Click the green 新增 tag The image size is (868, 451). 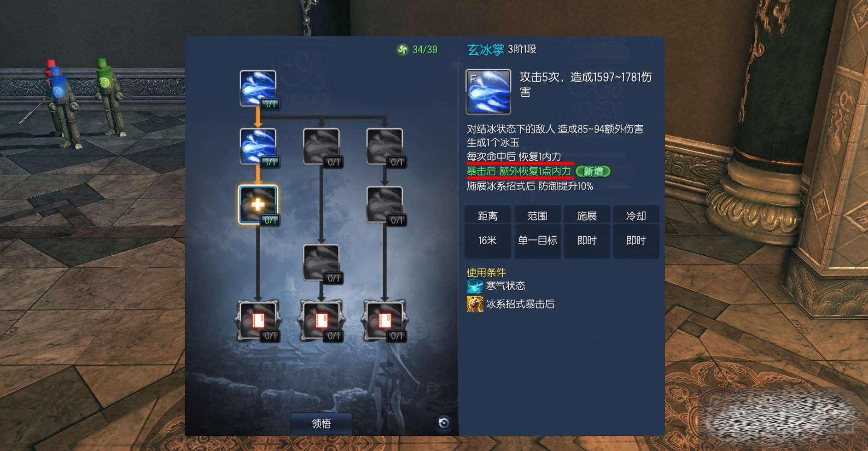[x=593, y=171]
